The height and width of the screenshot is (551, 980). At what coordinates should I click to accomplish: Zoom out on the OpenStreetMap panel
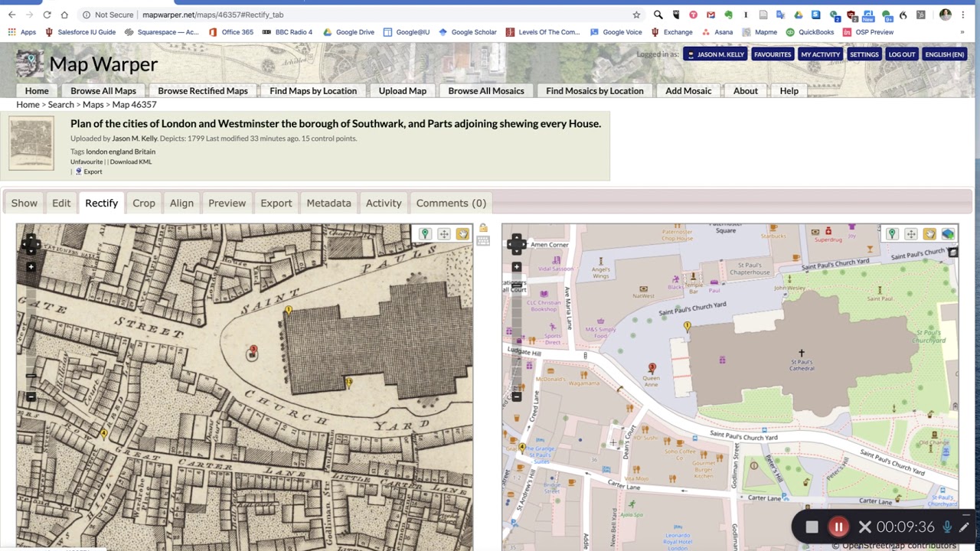pyautogui.click(x=516, y=396)
